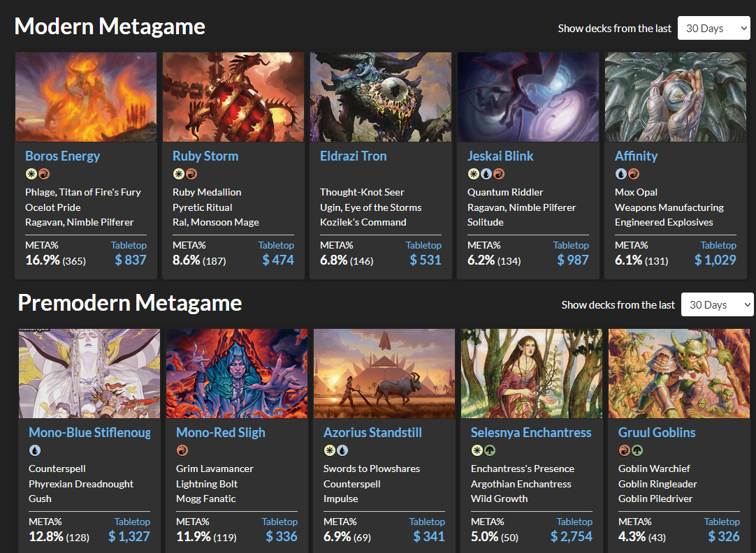Click the red mana icon under Mono-Red Sligh

click(182, 450)
